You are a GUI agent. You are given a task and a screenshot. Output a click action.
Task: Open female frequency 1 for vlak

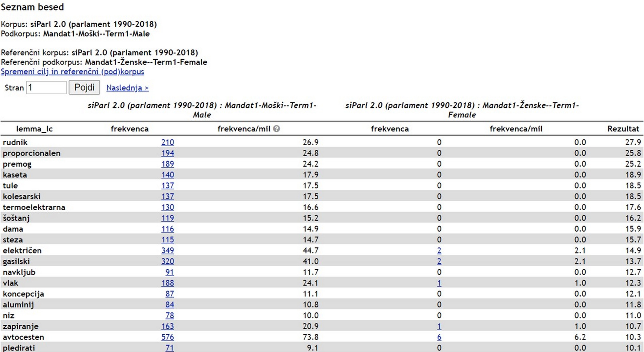click(x=439, y=283)
